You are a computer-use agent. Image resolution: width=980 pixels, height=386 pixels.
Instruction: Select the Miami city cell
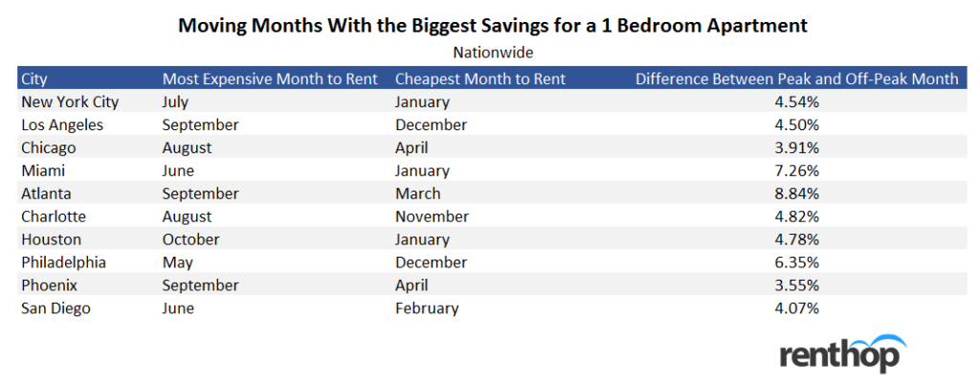43,170
